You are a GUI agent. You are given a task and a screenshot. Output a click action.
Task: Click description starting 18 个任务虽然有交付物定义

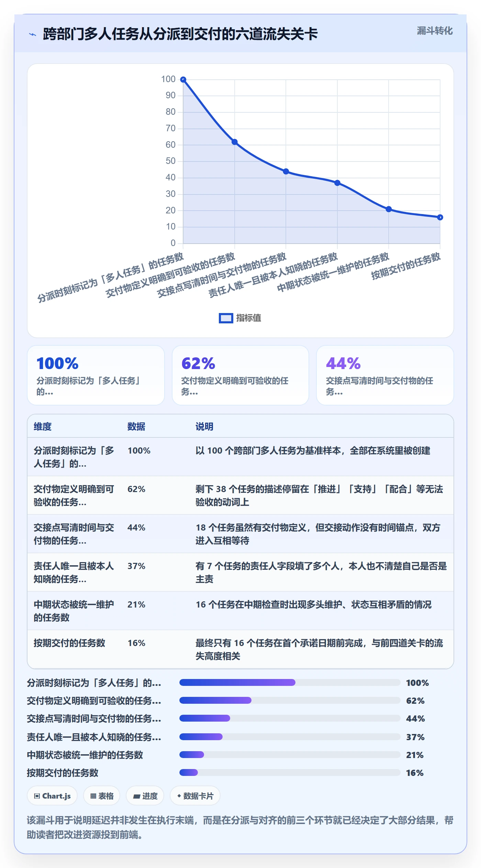pos(318,534)
